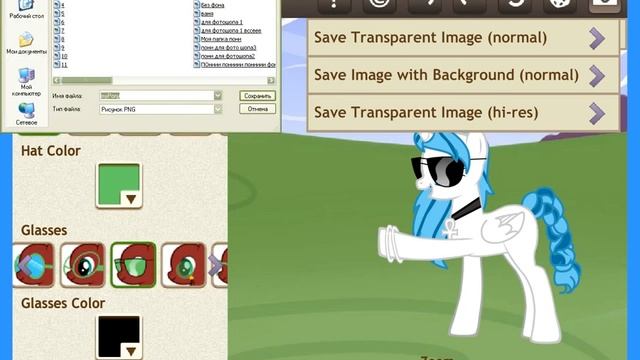Select the file пони для фото шопа3
Image resolution: width=640 pixels, height=360 pixels.
[x=225, y=48]
